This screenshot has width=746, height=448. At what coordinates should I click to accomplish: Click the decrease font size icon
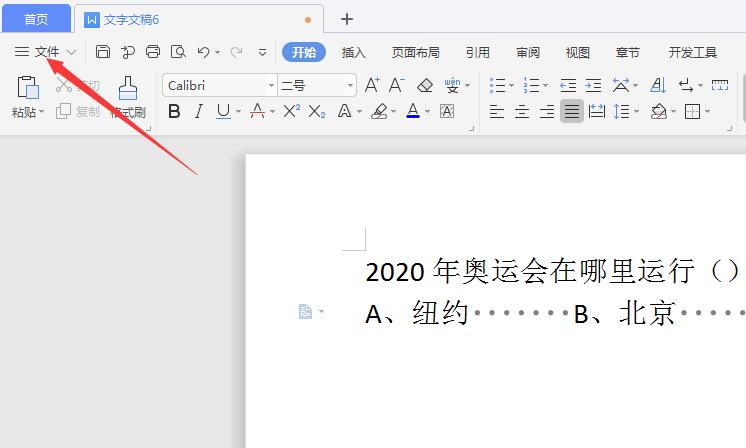tap(397, 86)
